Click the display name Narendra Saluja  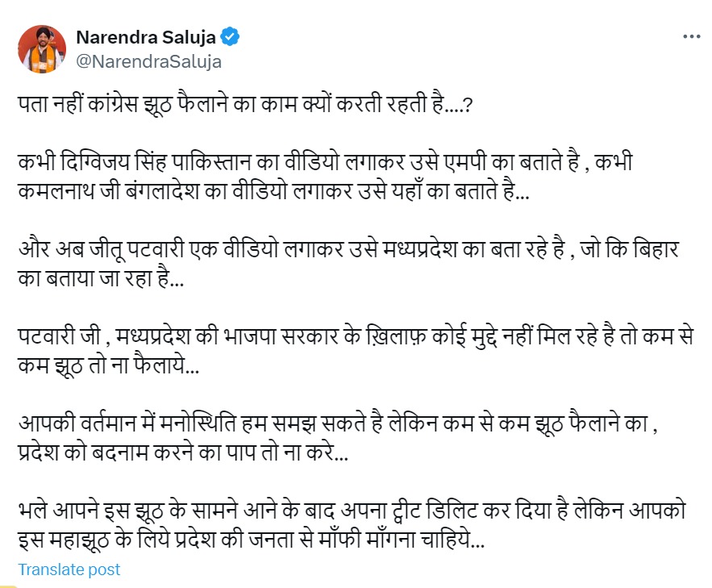point(147,37)
